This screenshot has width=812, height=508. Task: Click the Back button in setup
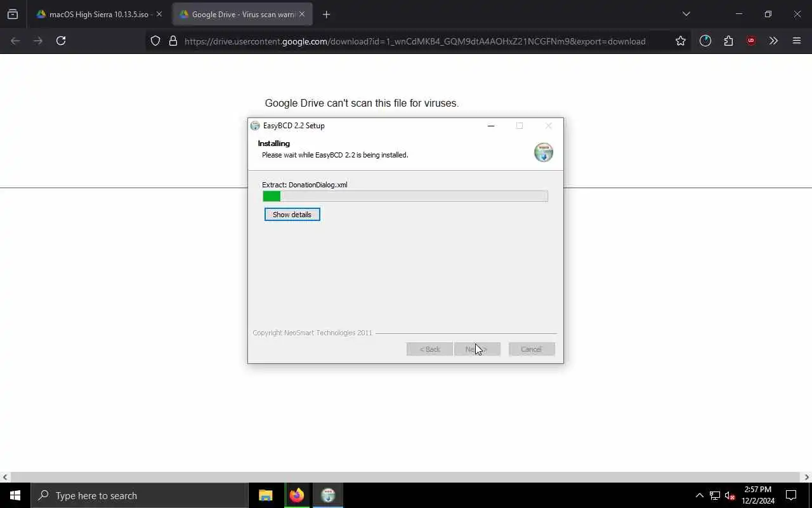tap(429, 349)
